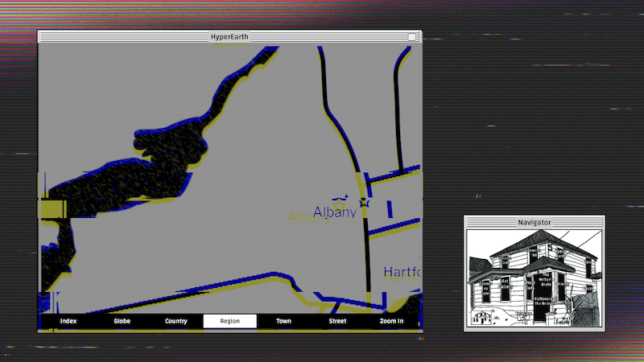
Task: Click the highlighted Region tab
Action: pyautogui.click(x=229, y=322)
